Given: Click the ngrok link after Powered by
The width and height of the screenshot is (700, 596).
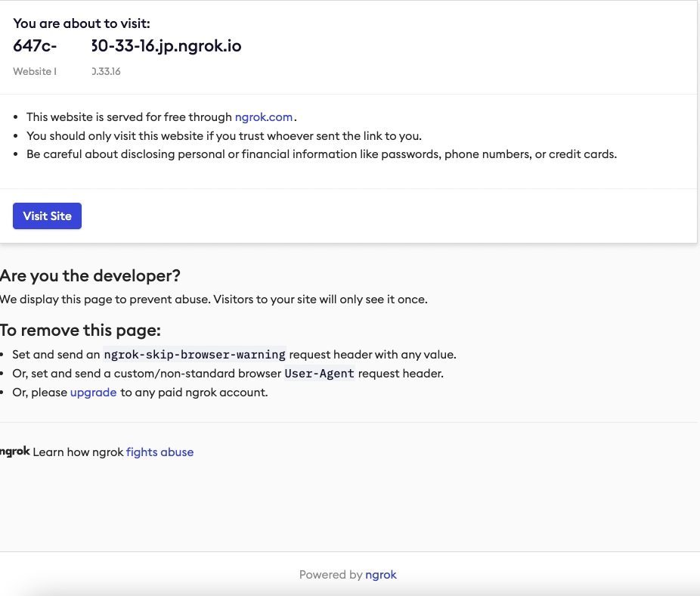Looking at the screenshot, I should click(381, 575).
